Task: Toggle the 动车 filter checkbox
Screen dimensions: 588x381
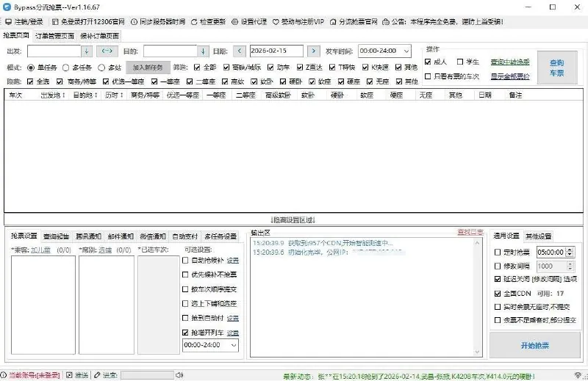Action: tap(270, 67)
